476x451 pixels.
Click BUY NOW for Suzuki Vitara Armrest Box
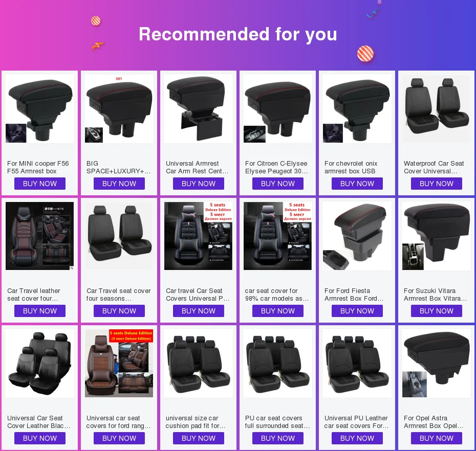tap(437, 311)
